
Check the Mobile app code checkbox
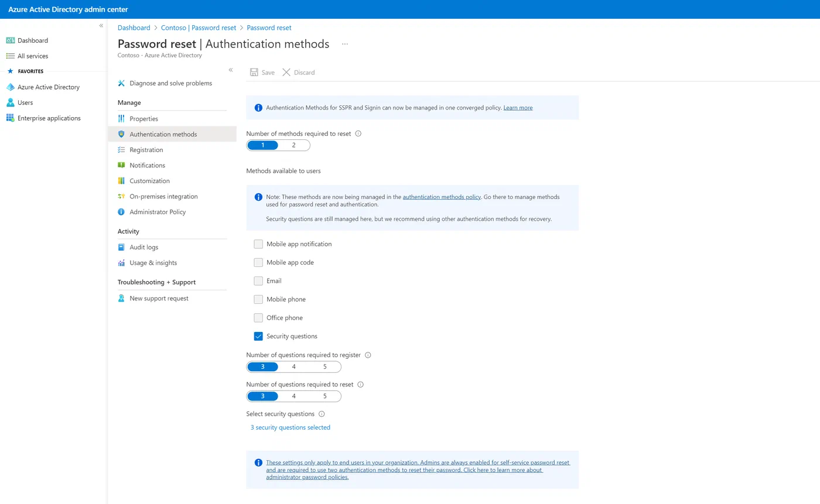pyautogui.click(x=258, y=262)
